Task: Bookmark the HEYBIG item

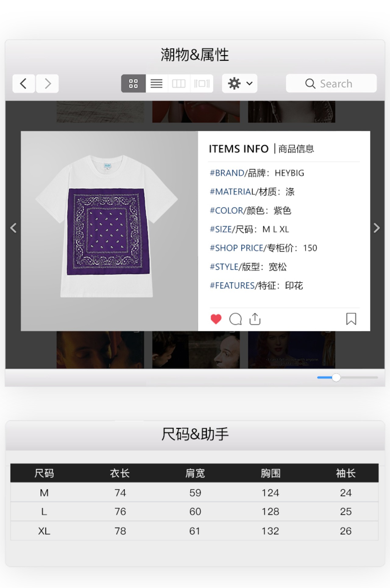Action: 351,319
